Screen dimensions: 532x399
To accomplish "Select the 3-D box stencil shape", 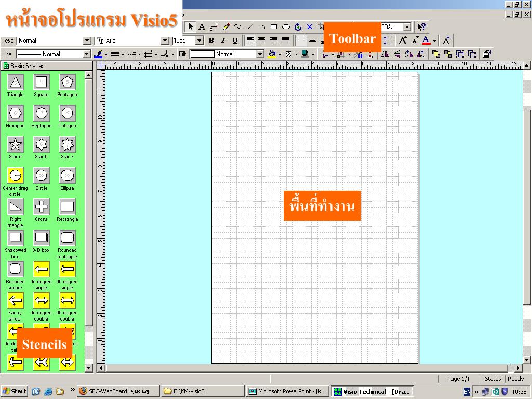I will [42, 242].
